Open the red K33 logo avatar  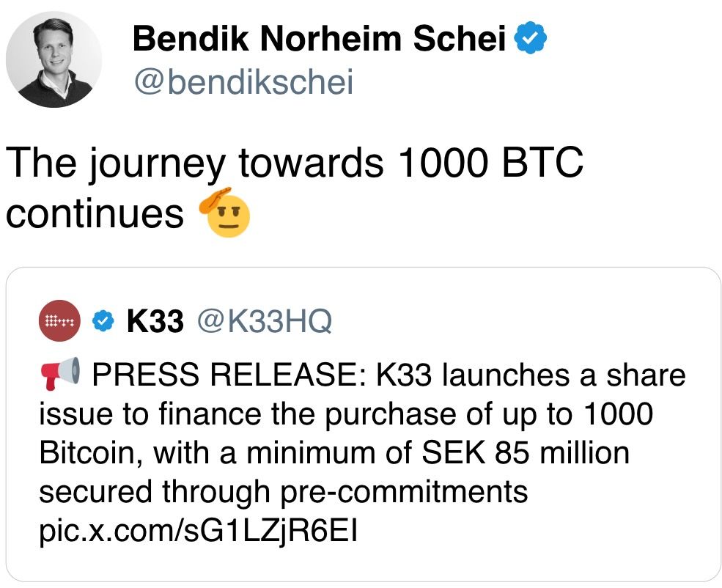[60, 320]
